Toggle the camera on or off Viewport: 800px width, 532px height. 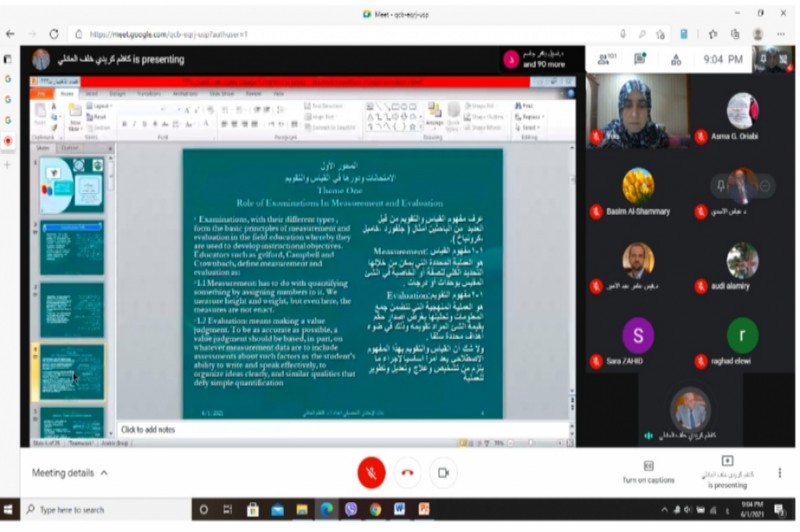coord(443,472)
